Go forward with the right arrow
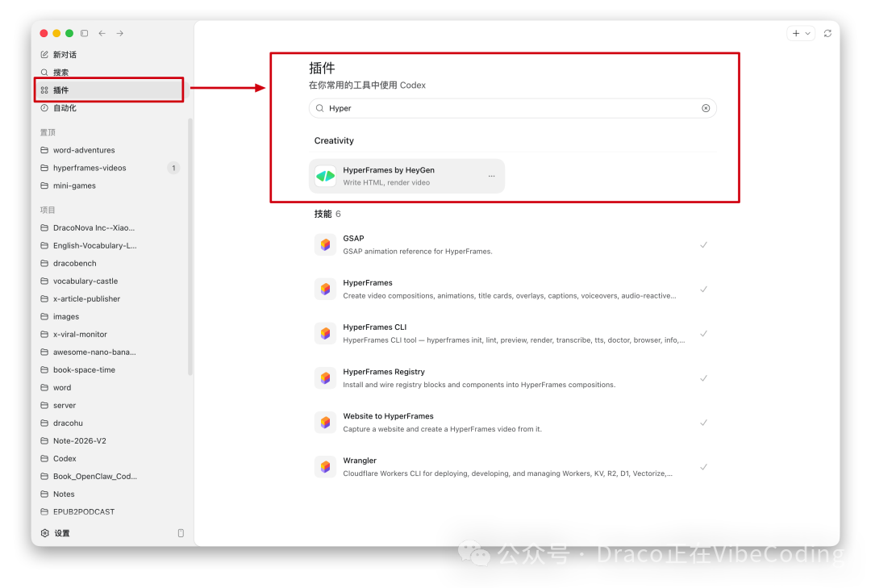 coord(120,33)
